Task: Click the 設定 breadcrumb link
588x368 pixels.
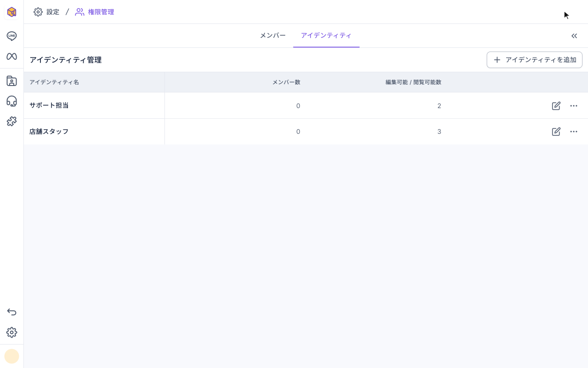Action: pos(46,12)
